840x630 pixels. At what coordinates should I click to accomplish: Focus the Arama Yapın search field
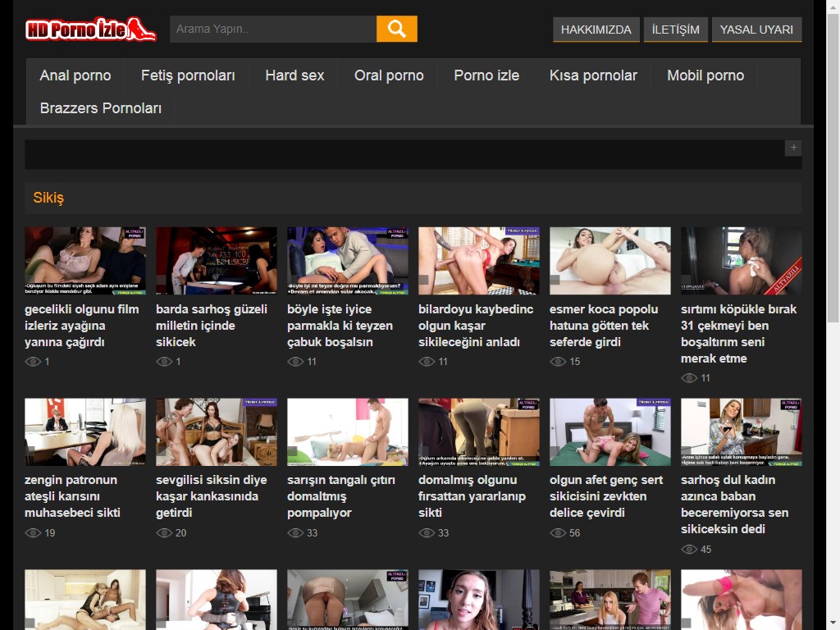[272, 29]
